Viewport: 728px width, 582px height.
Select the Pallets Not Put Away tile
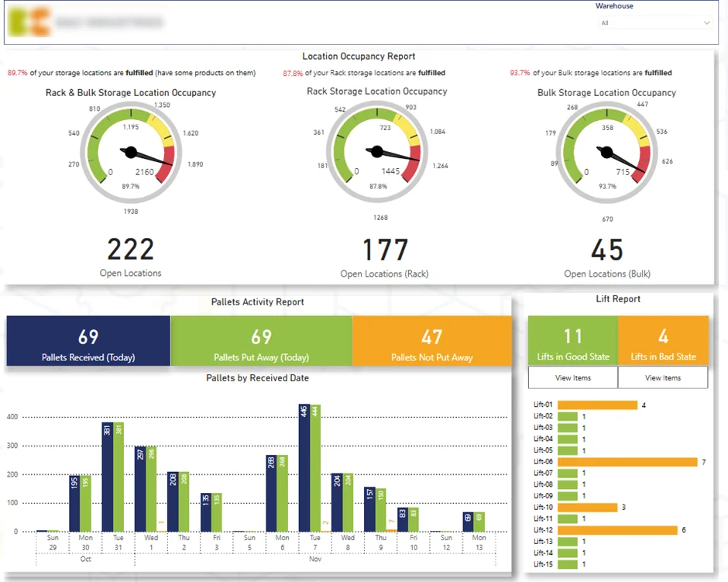(431, 341)
